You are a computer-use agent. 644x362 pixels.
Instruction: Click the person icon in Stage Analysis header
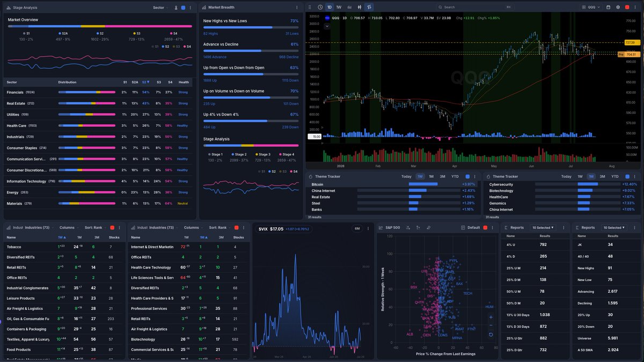pos(175,8)
